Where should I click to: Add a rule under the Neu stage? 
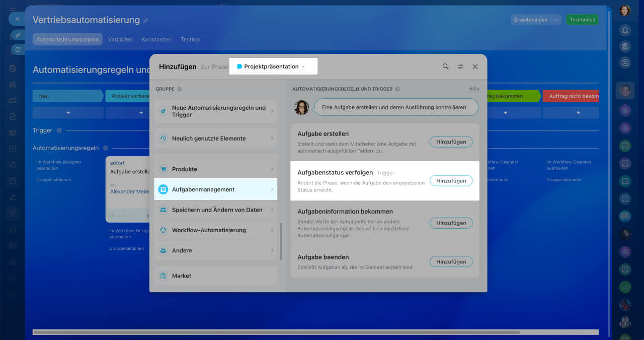68,113
